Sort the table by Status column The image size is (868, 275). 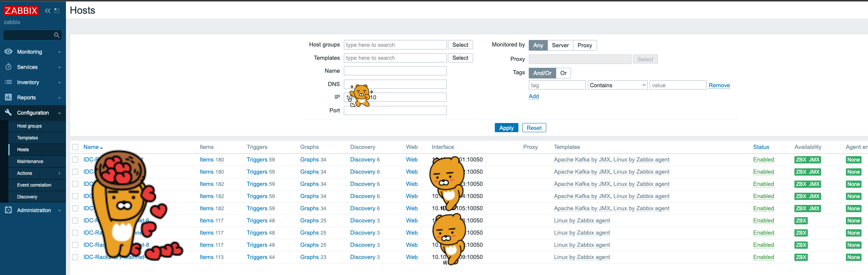tap(761, 147)
